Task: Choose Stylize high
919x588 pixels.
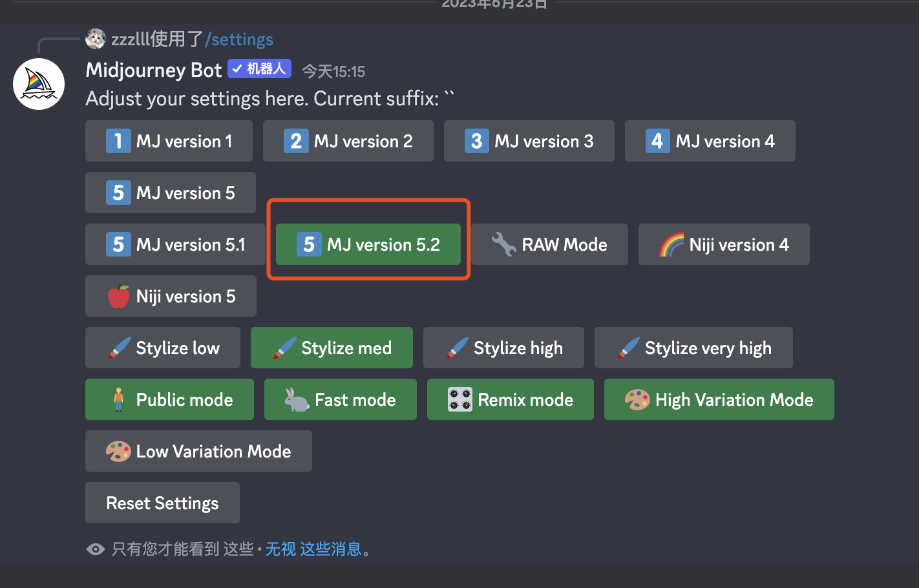Action: point(503,348)
